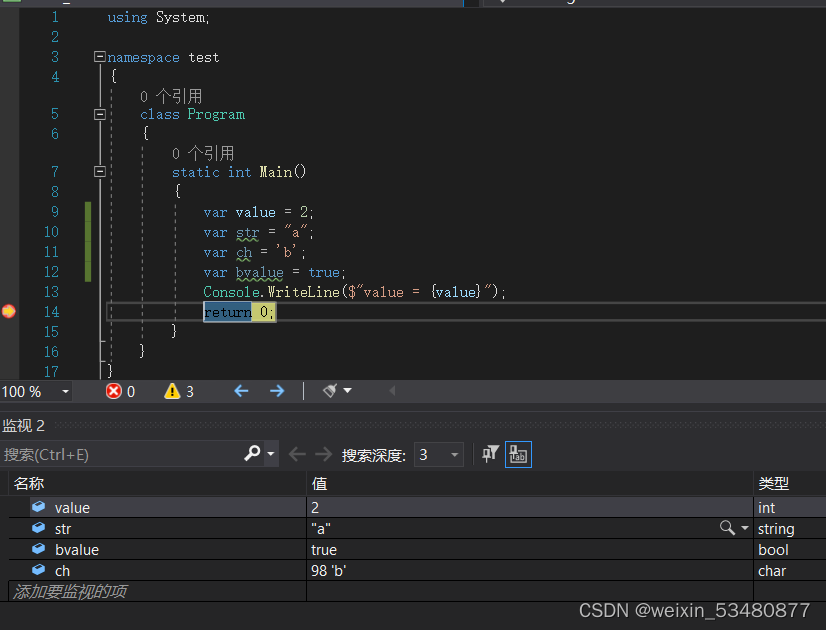The height and width of the screenshot is (630, 826).
Task: Click the magnifier search icon in watch panel
Action: click(x=252, y=454)
